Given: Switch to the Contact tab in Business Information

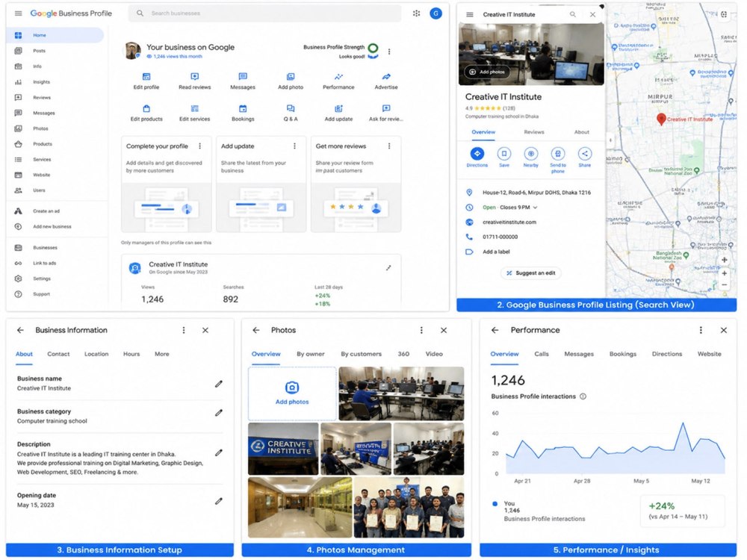Looking at the screenshot, I should click(x=58, y=354).
